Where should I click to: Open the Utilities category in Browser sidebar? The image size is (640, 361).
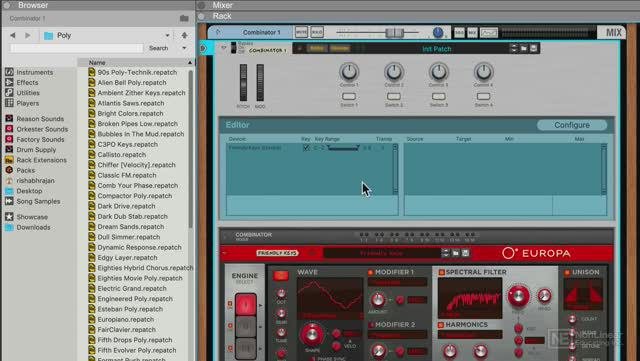pos(22,93)
